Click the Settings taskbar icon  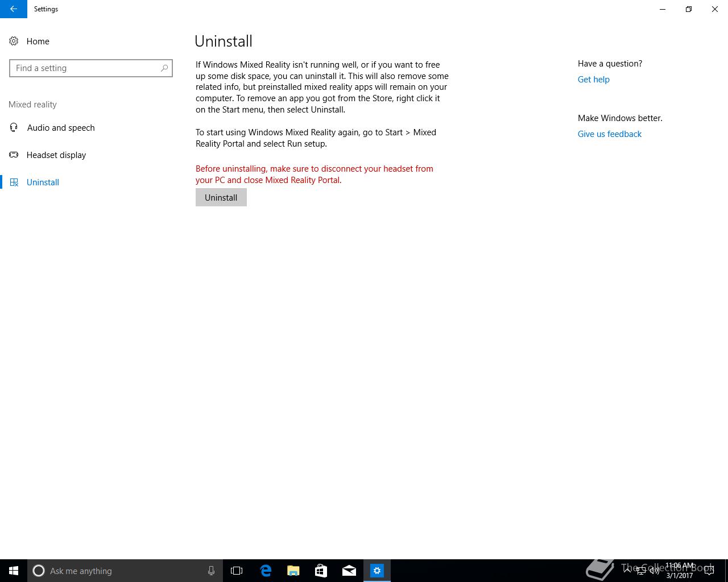coord(377,571)
